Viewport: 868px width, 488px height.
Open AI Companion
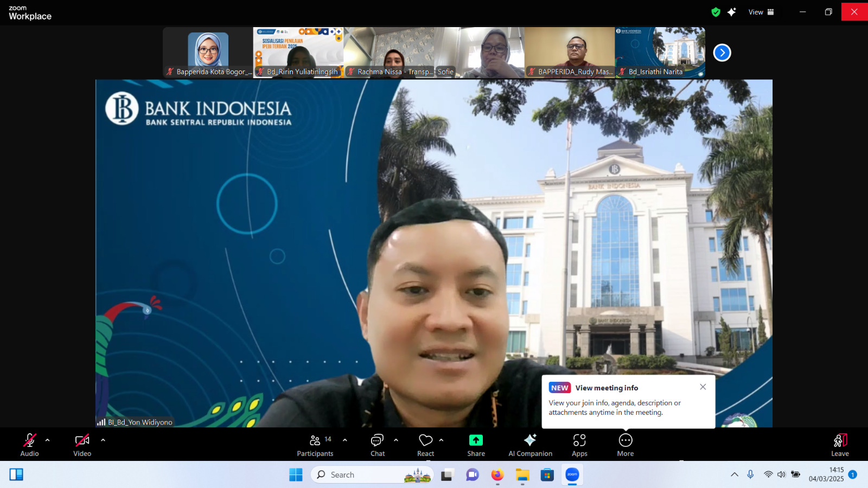coord(530,445)
